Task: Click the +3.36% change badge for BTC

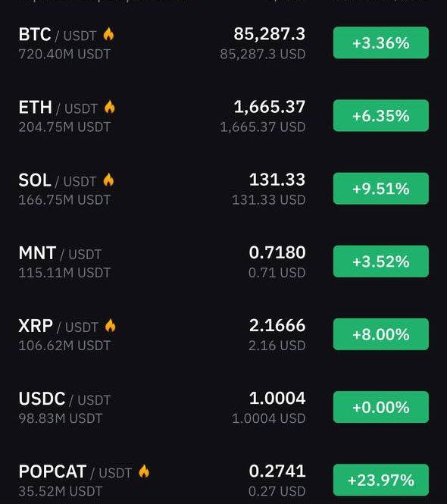Action: tap(381, 42)
